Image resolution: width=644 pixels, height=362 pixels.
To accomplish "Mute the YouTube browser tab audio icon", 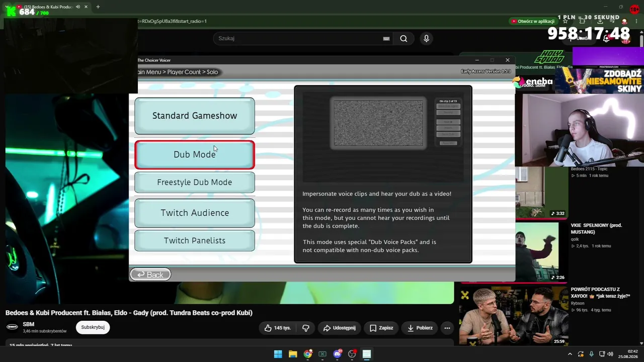I will click(77, 7).
